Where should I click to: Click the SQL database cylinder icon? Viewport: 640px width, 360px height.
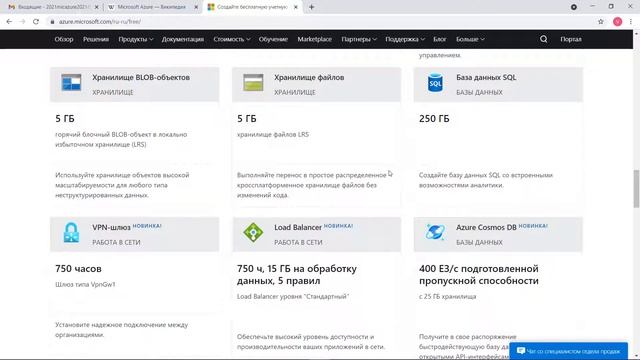coord(435,83)
